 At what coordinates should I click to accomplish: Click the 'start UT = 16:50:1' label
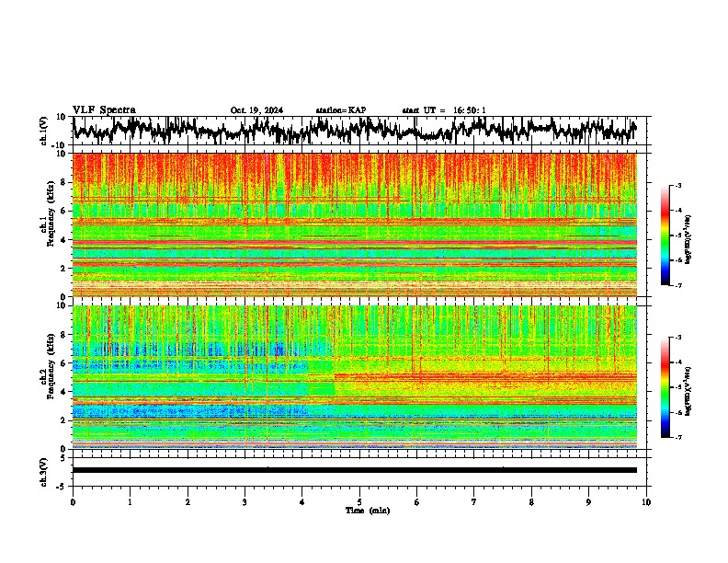(x=444, y=110)
